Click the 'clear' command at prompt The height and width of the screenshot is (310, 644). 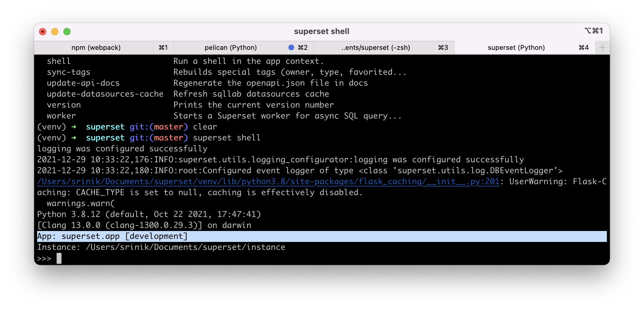(205, 127)
